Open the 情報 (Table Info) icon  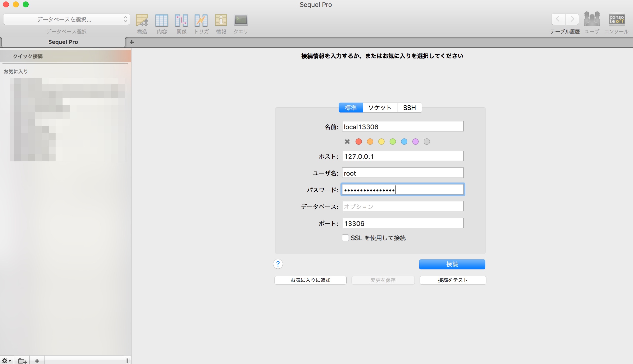[221, 20]
